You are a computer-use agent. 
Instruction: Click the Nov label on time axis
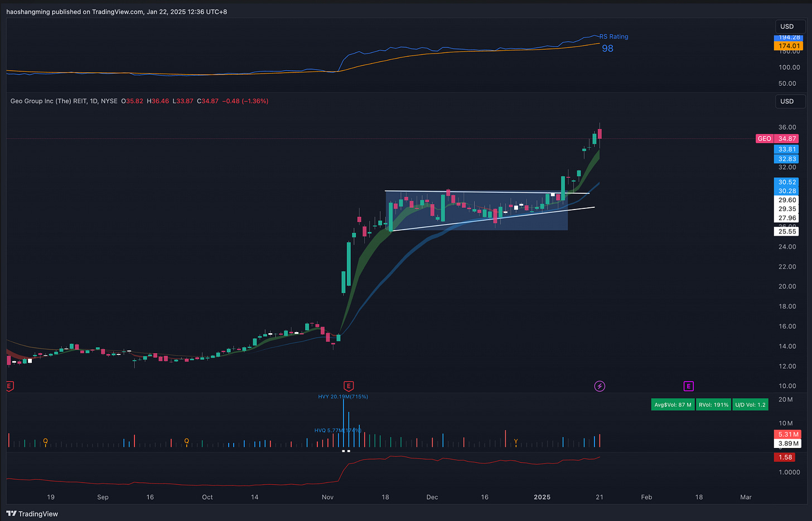(328, 497)
